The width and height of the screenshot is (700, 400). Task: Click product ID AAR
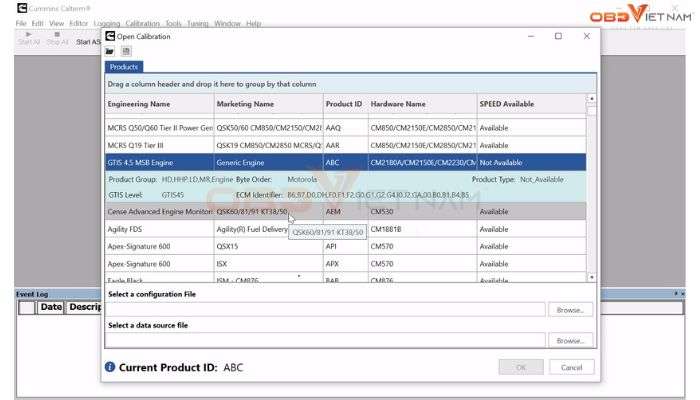click(x=346, y=145)
